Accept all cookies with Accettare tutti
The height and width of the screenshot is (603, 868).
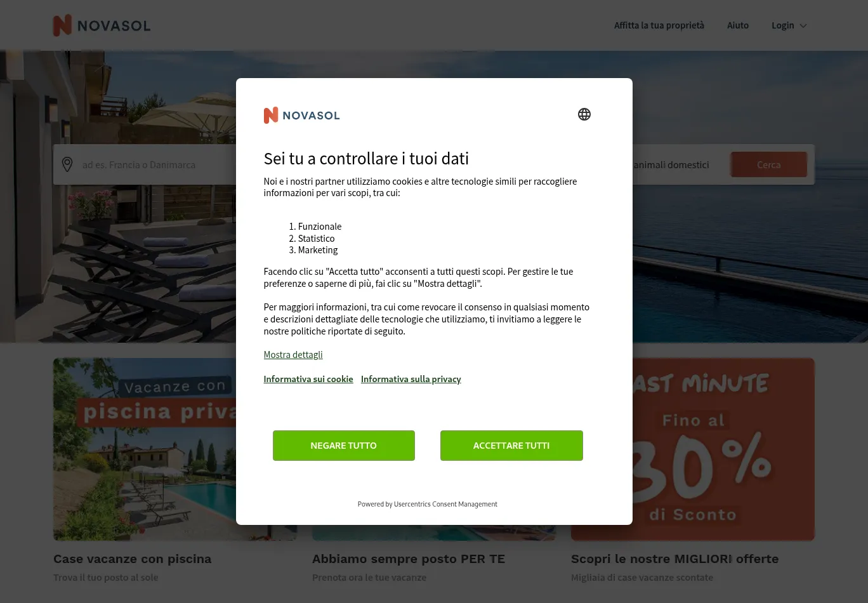(x=511, y=446)
